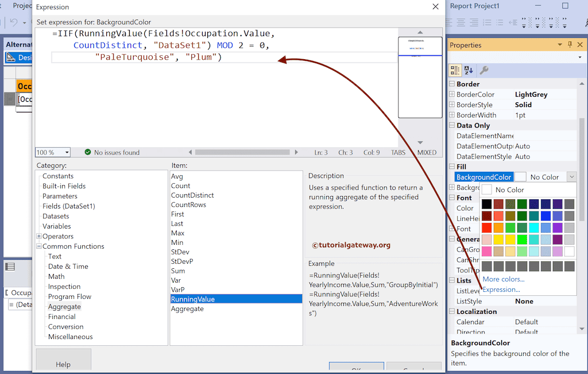Open the BackgroundColor value dropdown arrow
The image size is (588, 374).
571,177
